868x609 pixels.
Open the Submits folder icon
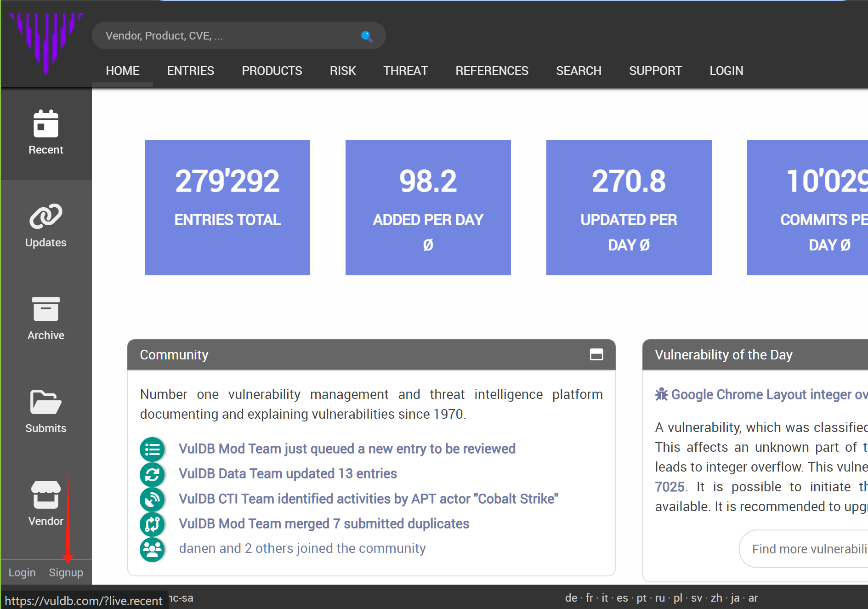click(46, 402)
